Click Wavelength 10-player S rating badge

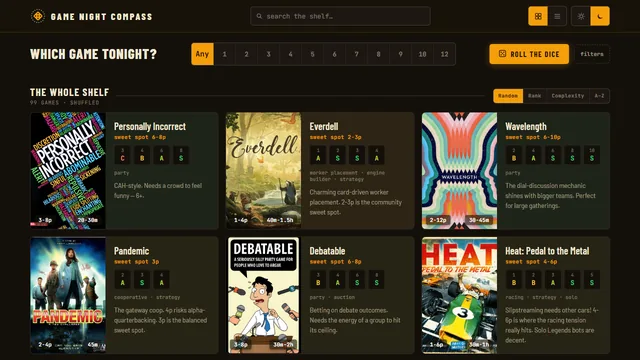[592, 155]
